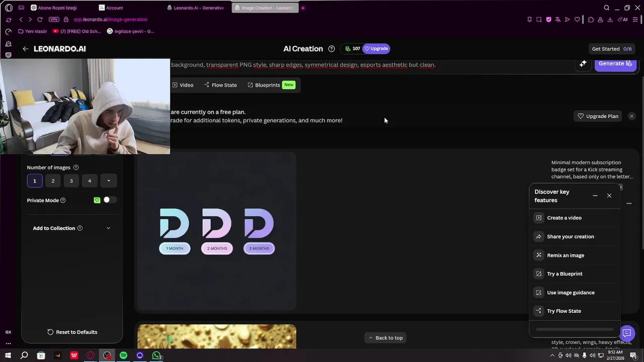
Task: Set number of images to 4
Action: pos(90,181)
